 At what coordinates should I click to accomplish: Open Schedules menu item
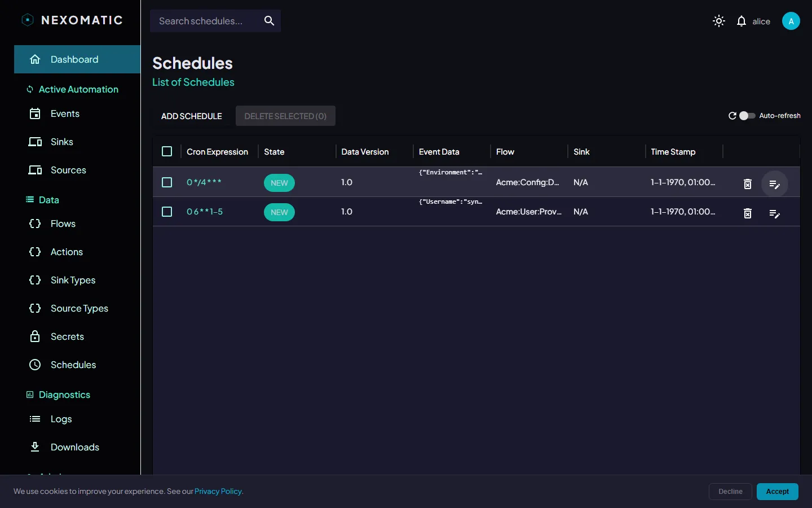(77, 365)
